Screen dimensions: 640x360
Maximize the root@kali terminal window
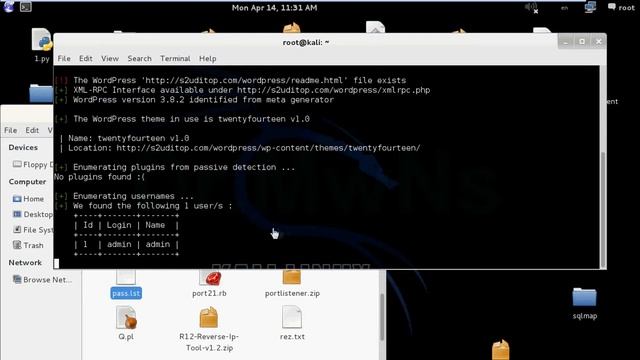[x=582, y=42]
